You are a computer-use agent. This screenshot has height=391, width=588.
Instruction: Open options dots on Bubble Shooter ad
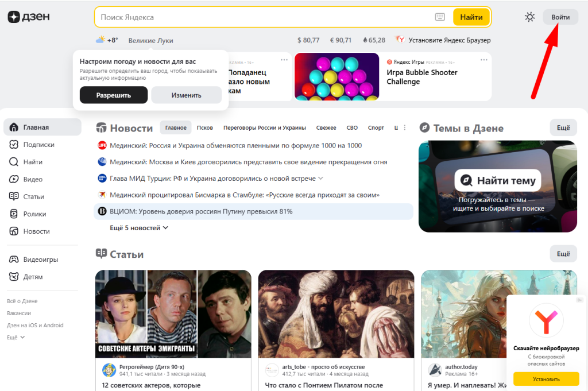(483, 60)
